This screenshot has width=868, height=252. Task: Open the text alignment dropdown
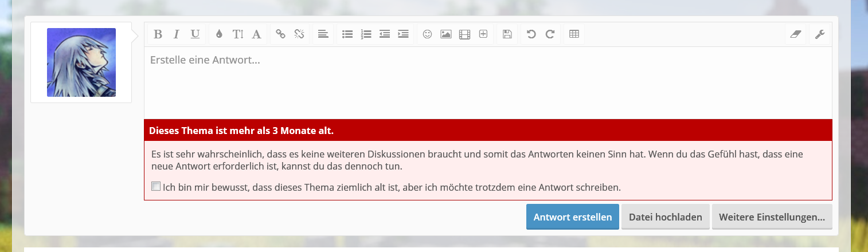(x=323, y=34)
